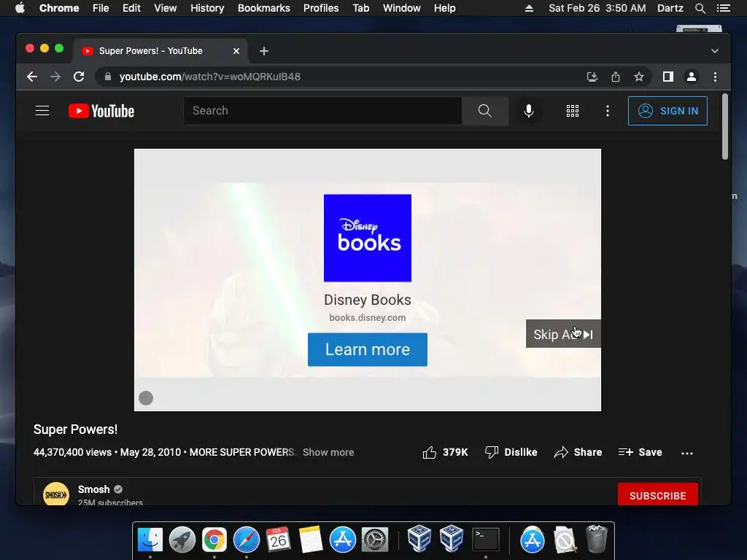Skip the ad
Image resolution: width=747 pixels, height=560 pixels.
click(563, 334)
